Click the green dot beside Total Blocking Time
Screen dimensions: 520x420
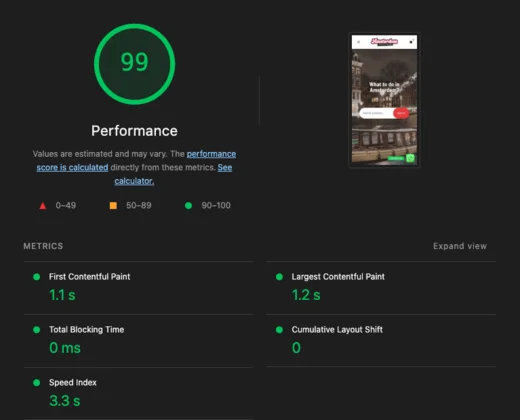point(37,330)
